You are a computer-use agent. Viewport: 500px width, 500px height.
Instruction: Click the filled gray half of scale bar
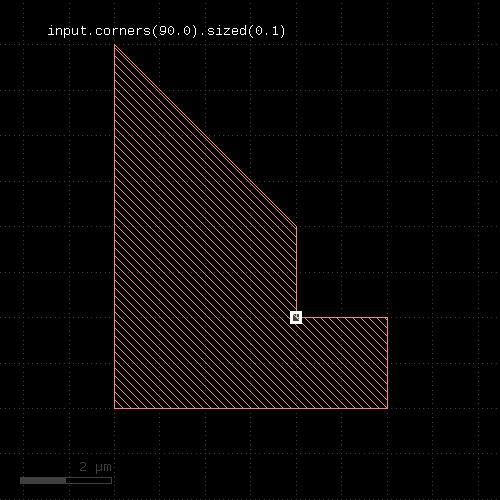[x=43, y=480]
